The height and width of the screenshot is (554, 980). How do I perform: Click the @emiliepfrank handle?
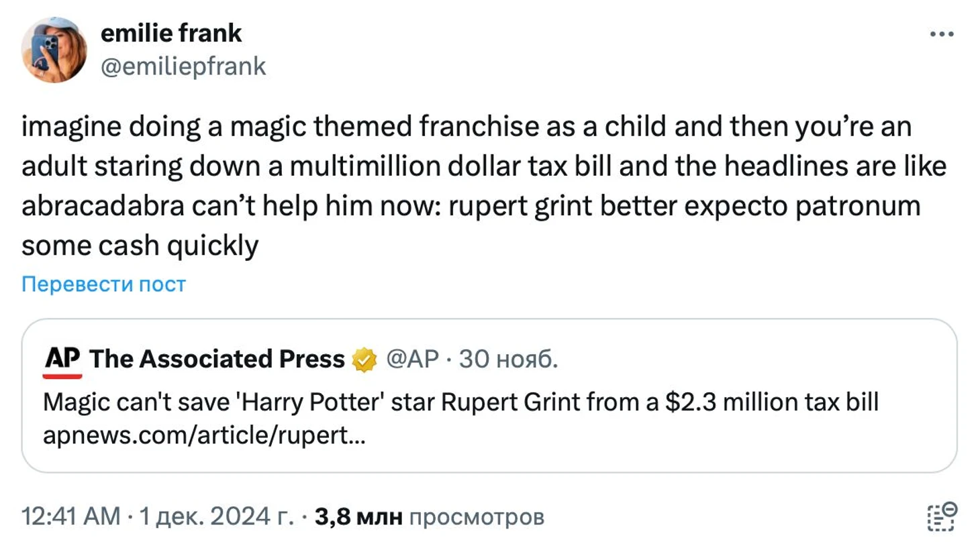(183, 66)
